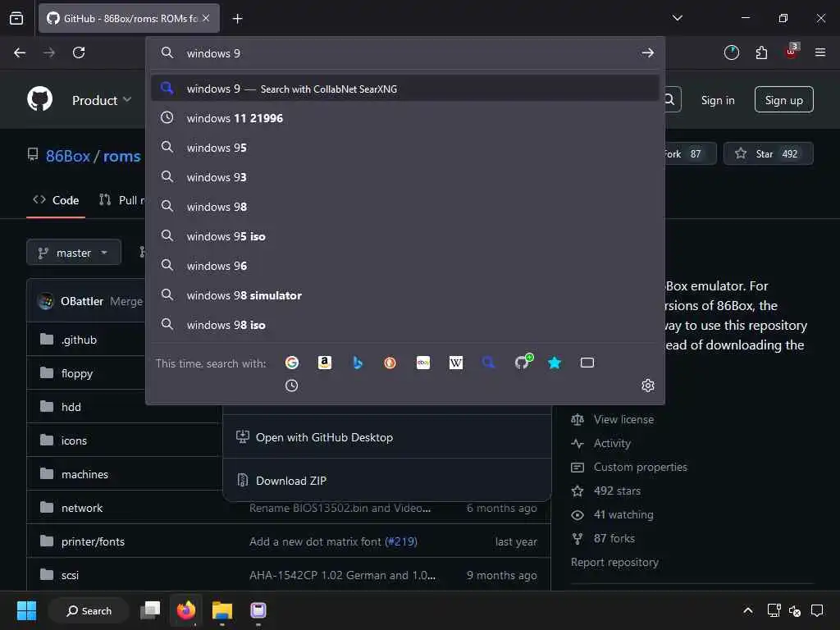Click the Go arrow in address bar
840x630 pixels.
point(648,52)
